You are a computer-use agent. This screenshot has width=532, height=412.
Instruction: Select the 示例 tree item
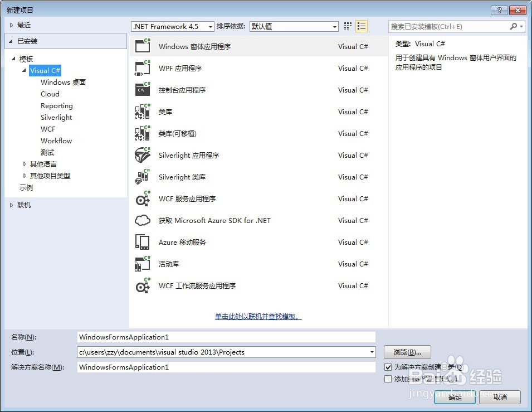pyautogui.click(x=26, y=187)
